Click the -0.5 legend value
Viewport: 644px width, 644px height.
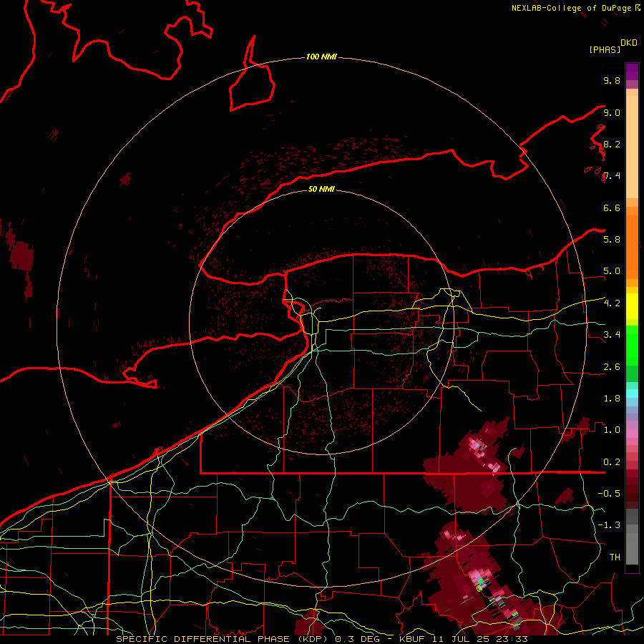tap(609, 494)
